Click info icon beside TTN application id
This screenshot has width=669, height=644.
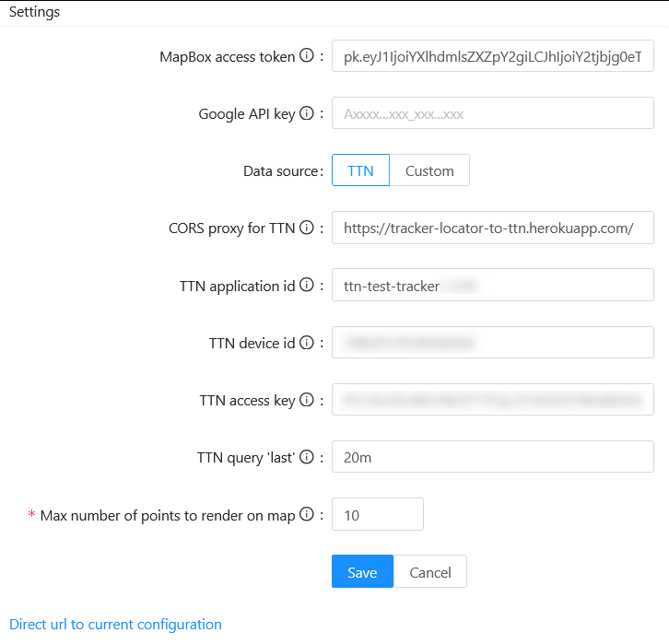(x=306, y=286)
